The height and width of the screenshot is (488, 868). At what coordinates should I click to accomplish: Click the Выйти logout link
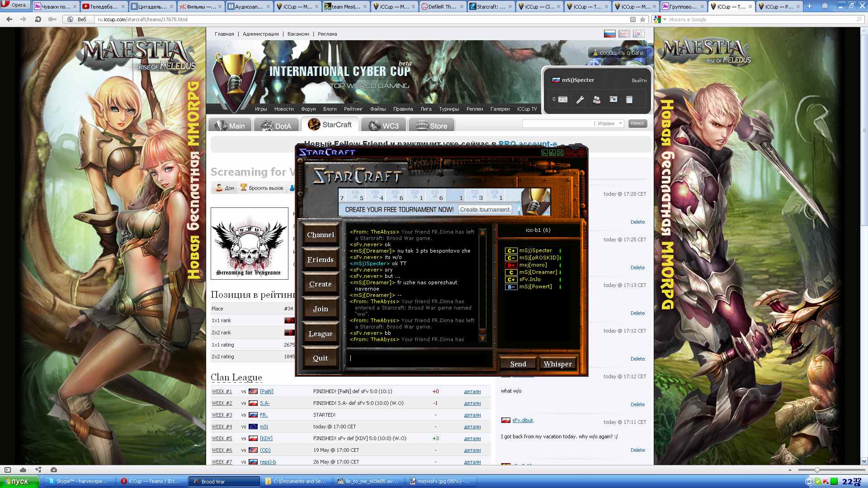tap(639, 80)
